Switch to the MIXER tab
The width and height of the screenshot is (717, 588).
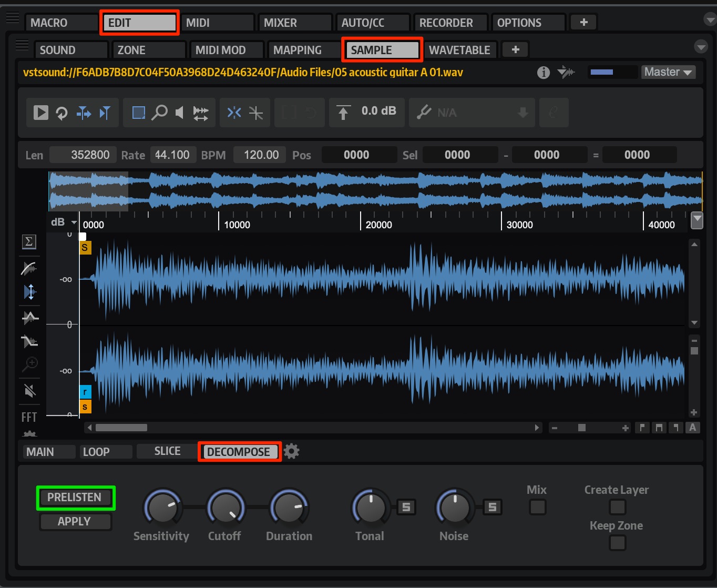(x=295, y=23)
